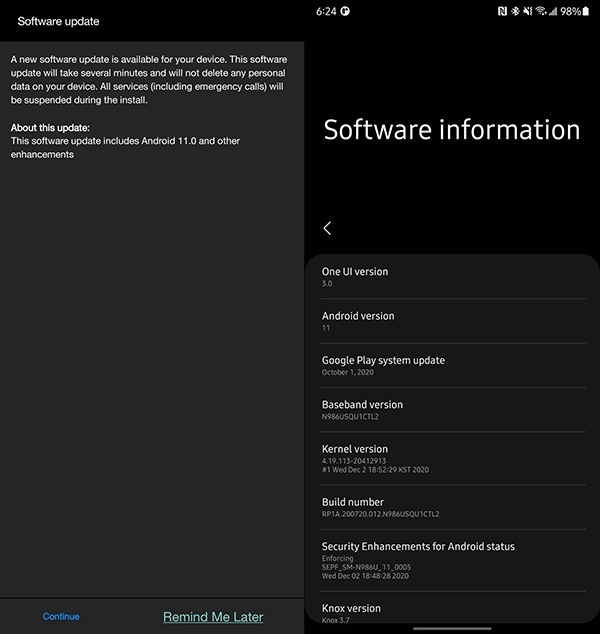Tap the Build number row
Viewport: 600px width, 634px height.
click(x=452, y=507)
